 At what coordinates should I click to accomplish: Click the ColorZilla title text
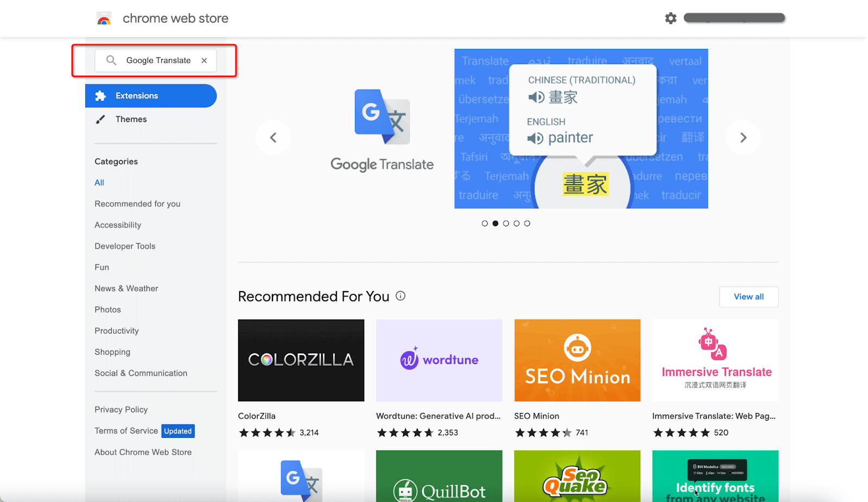tap(257, 416)
